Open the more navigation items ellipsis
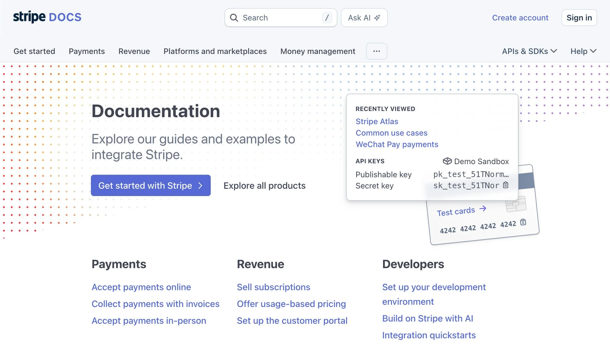 click(x=376, y=51)
